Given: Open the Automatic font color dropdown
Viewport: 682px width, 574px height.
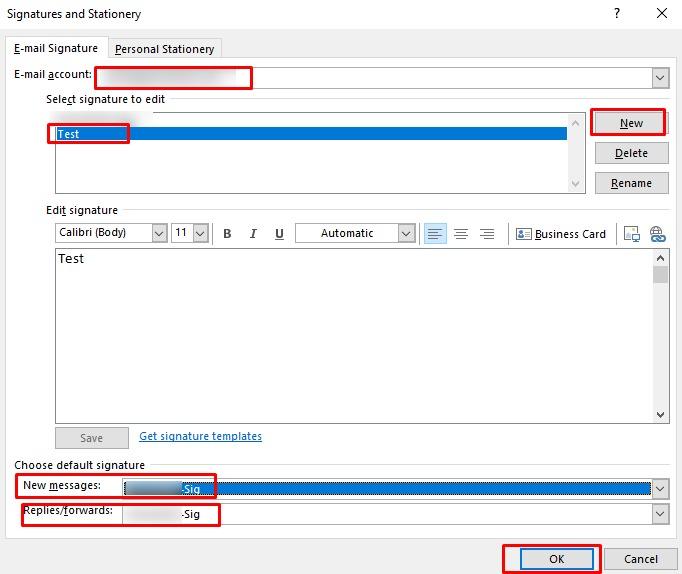Looking at the screenshot, I should (x=406, y=234).
